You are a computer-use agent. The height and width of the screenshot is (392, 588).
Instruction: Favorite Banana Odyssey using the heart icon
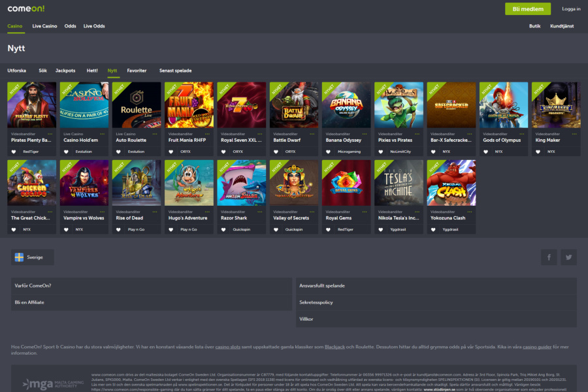click(328, 152)
